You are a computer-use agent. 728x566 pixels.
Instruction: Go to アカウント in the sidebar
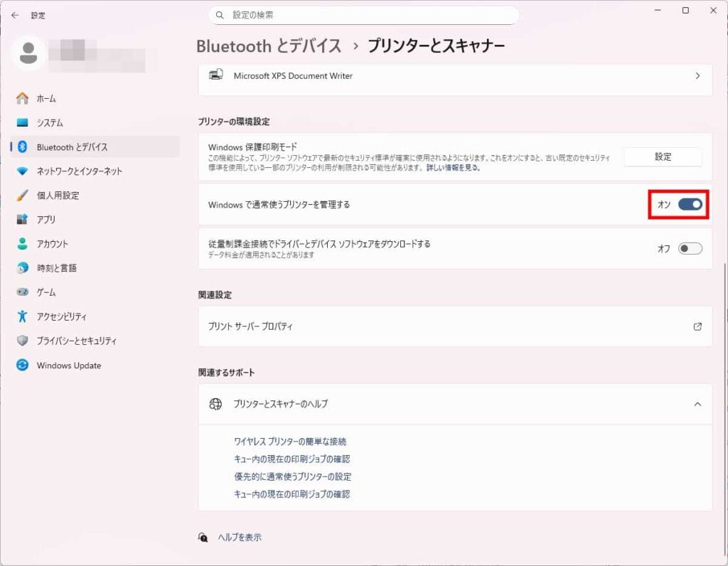pos(53,244)
